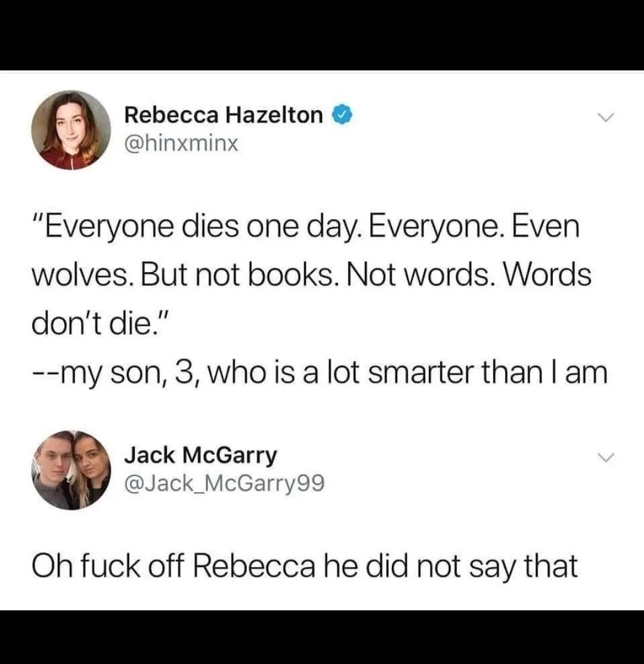Open the Jack McGarry display name
Viewport: 644px width, 664px height.
click(x=200, y=455)
